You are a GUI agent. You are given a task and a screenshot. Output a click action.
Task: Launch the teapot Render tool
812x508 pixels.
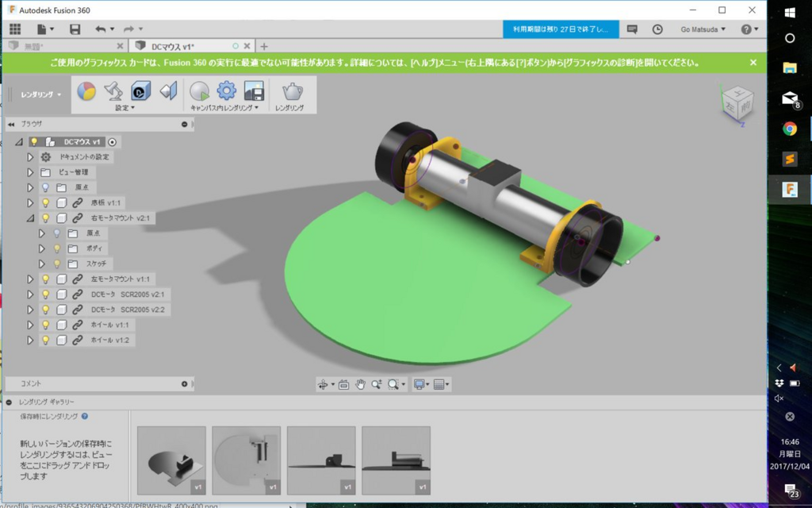click(292, 92)
